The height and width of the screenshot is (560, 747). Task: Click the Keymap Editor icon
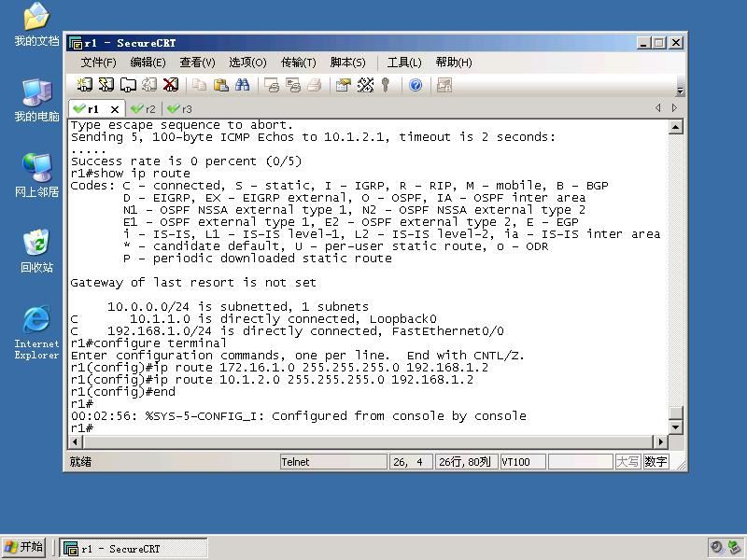click(365, 85)
